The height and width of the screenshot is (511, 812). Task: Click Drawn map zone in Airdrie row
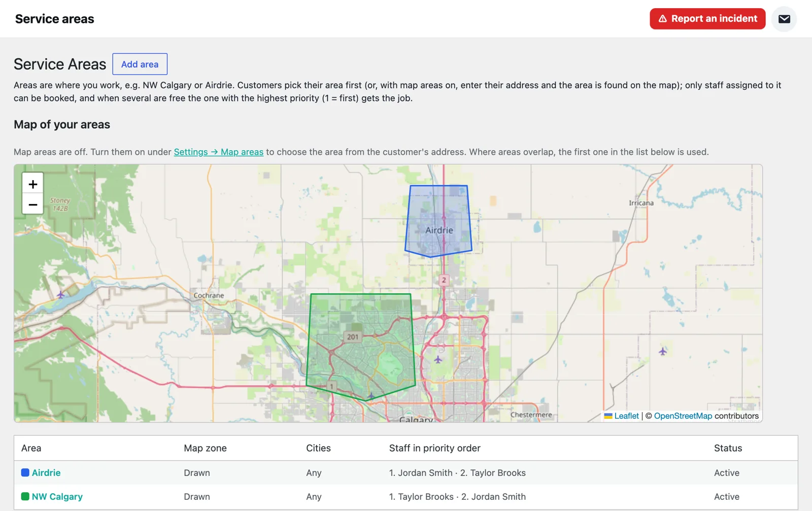click(x=197, y=472)
